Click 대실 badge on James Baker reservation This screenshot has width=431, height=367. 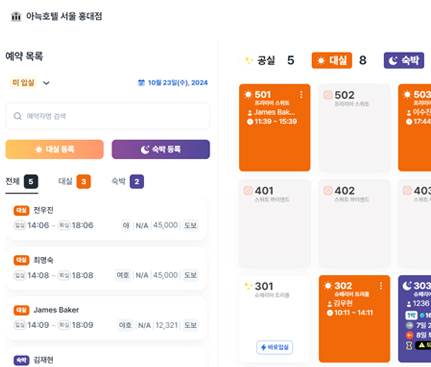pyautogui.click(x=21, y=310)
